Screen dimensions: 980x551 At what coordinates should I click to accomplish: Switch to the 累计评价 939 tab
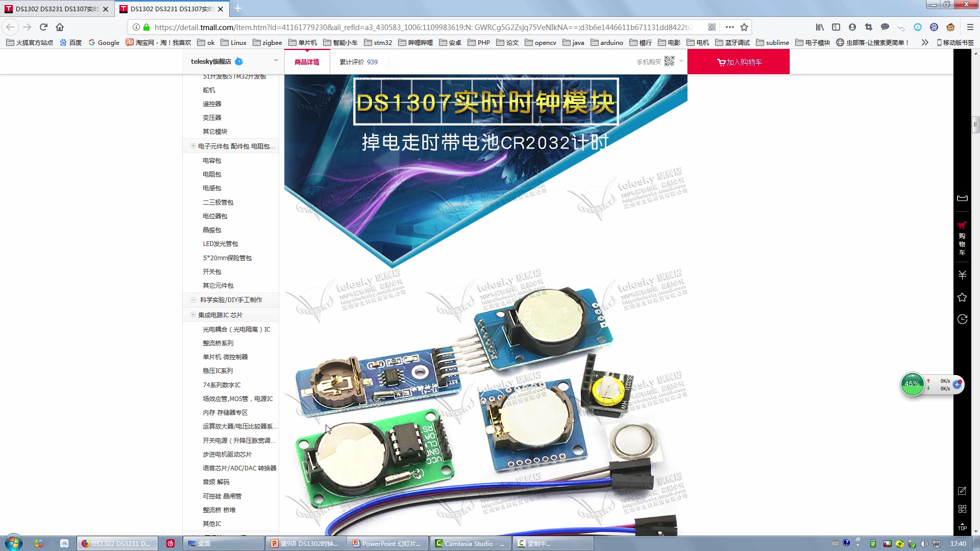tap(359, 62)
